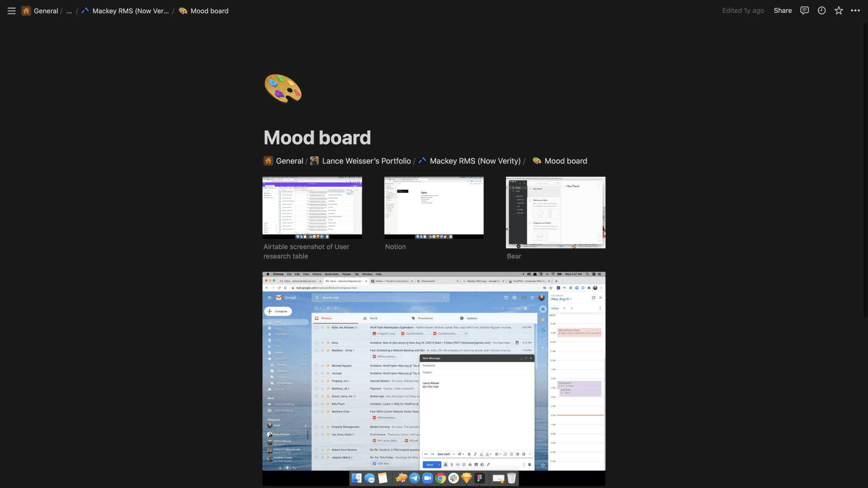Click the 'Edited 1y ago' text

[743, 11]
